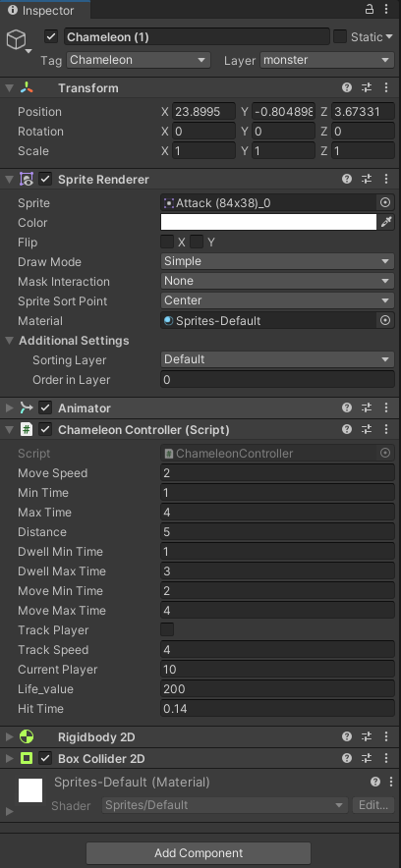Lock the Inspector with the padlock icon

[x=370, y=10]
